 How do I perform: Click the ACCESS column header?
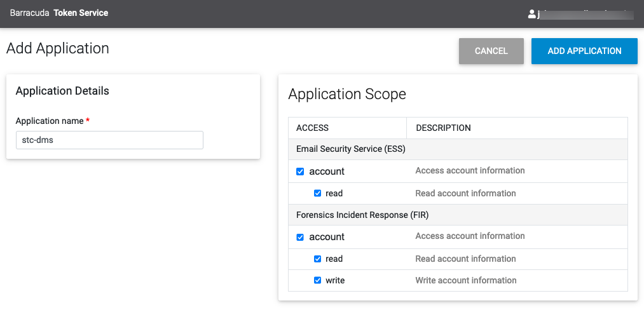(x=312, y=128)
